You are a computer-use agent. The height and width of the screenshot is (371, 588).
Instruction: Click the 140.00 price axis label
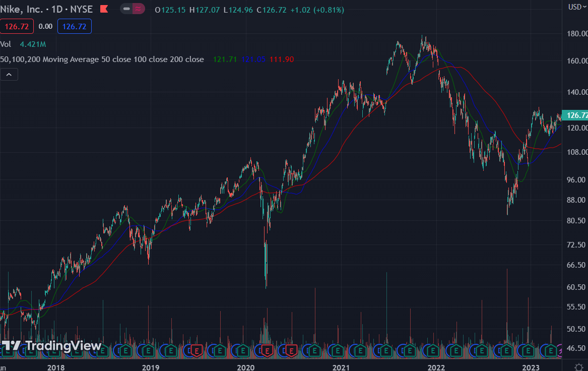[x=577, y=92]
